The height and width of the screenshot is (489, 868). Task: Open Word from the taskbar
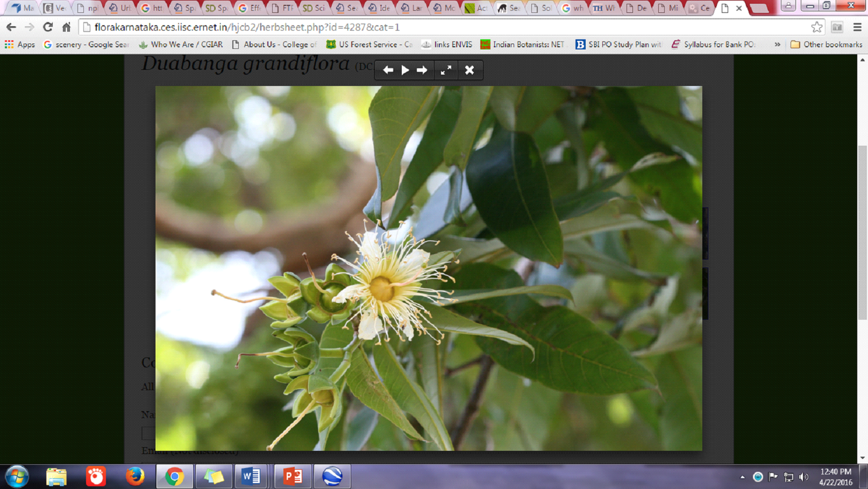tap(251, 477)
